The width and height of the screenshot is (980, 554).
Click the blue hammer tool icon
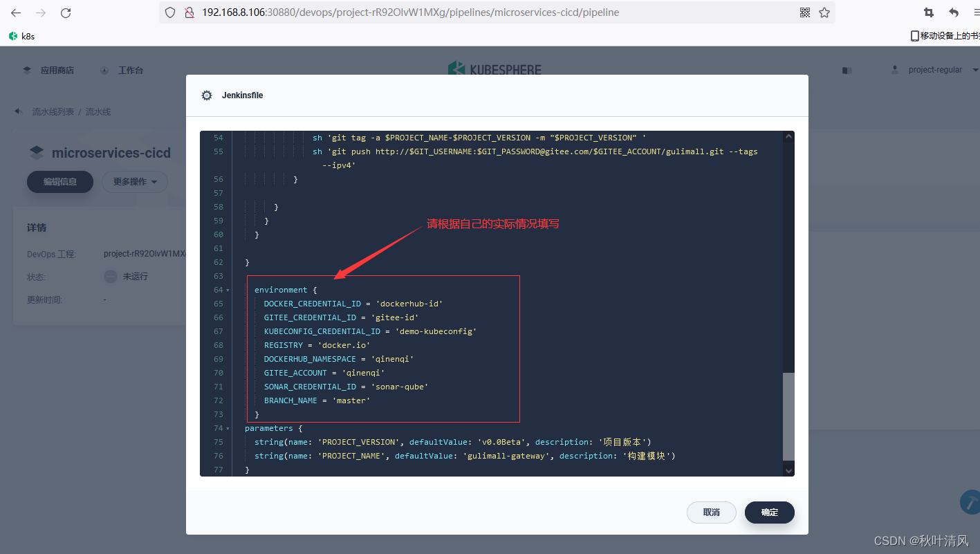pyautogui.click(x=971, y=502)
